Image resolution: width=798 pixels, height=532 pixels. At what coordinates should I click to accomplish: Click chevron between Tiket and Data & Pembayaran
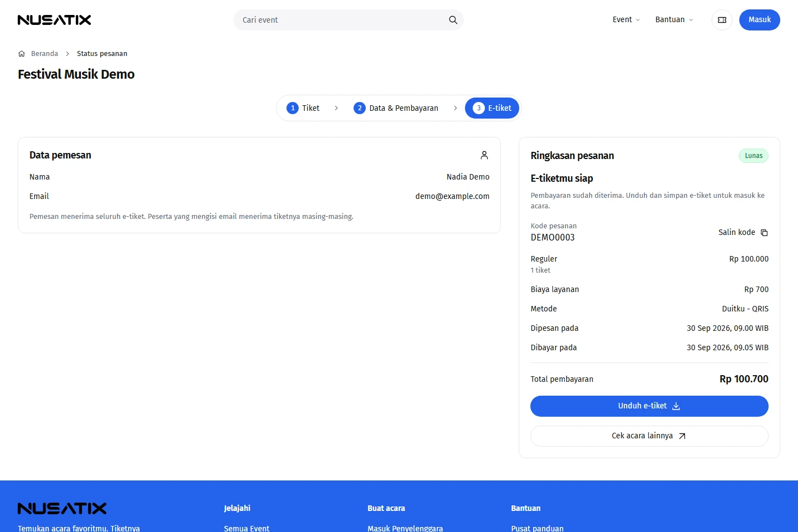[x=336, y=108]
